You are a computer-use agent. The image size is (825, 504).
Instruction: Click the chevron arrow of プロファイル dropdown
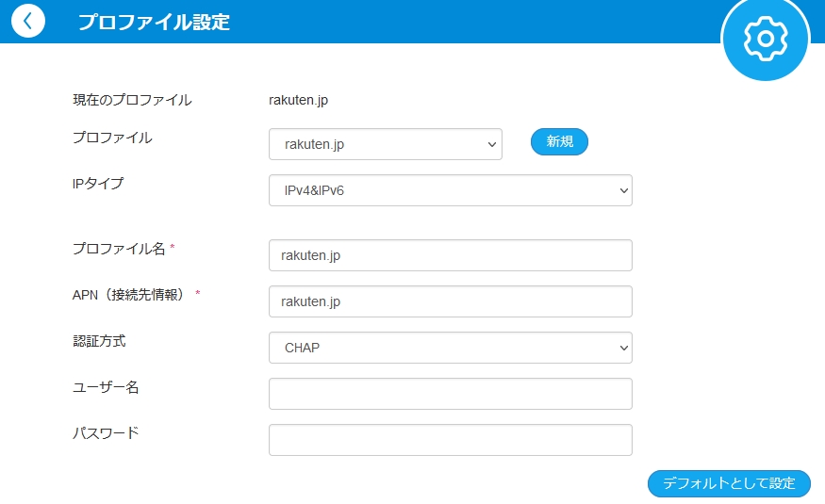coord(492,144)
